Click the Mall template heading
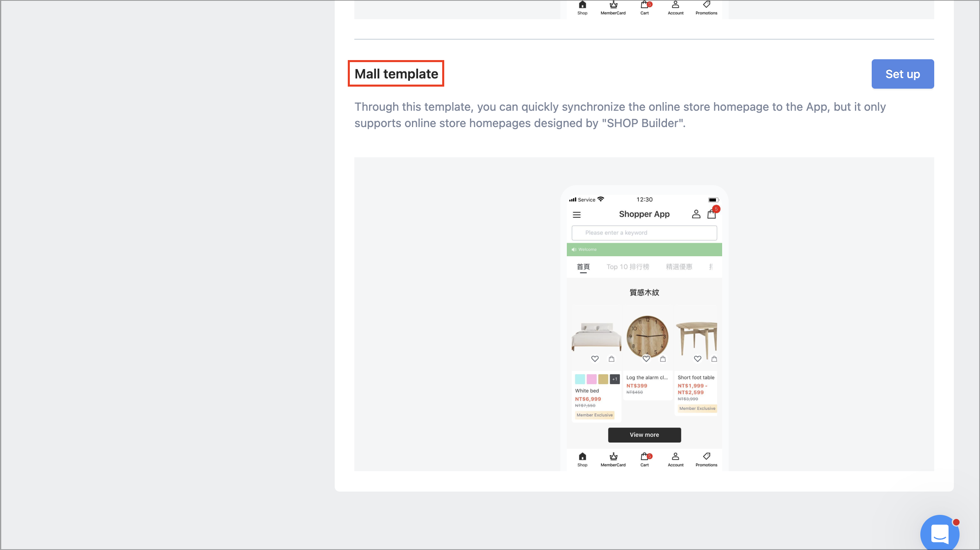 (x=396, y=74)
